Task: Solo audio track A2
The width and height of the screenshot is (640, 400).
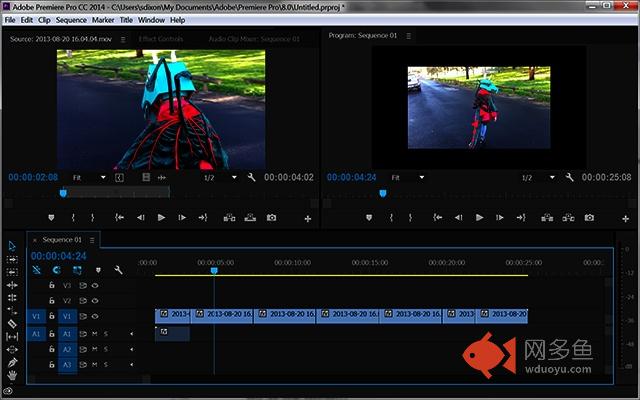Action: (106, 349)
